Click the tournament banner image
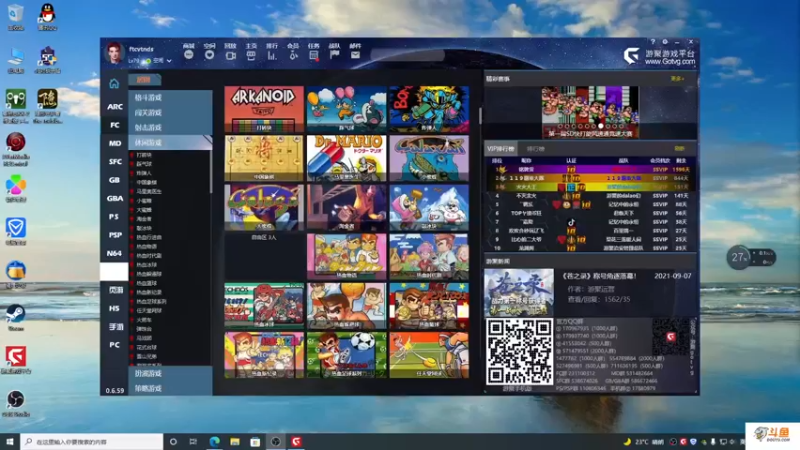Image resolution: width=800 pixels, height=450 pixels. click(x=590, y=112)
